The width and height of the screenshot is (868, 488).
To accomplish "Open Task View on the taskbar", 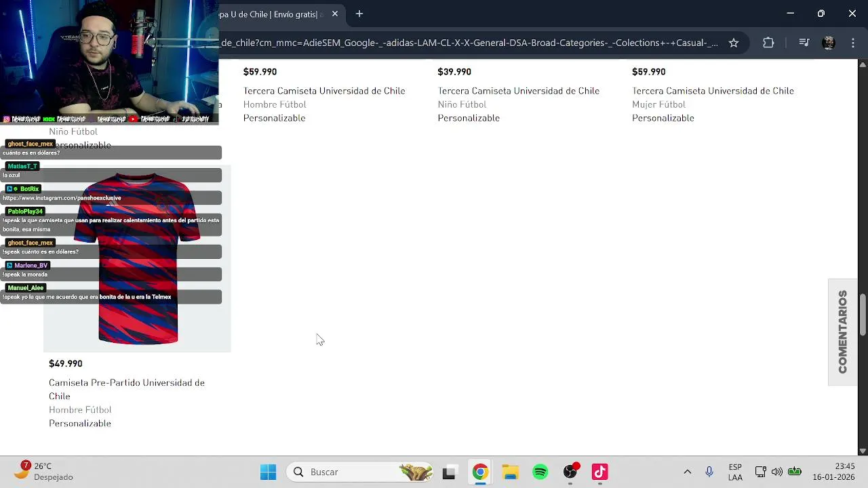I will [449, 472].
